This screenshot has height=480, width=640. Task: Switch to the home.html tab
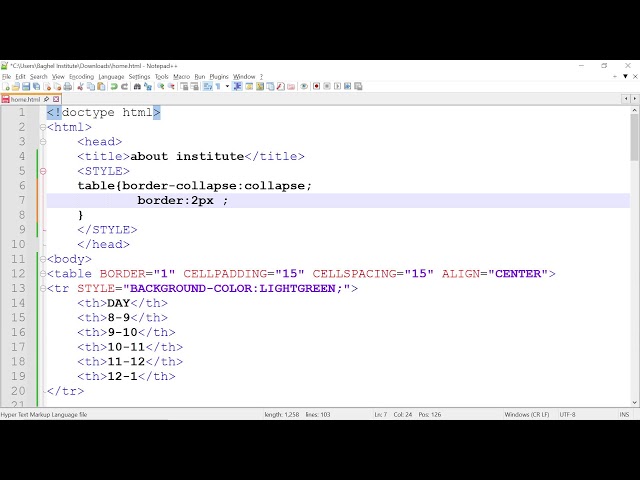(24, 99)
